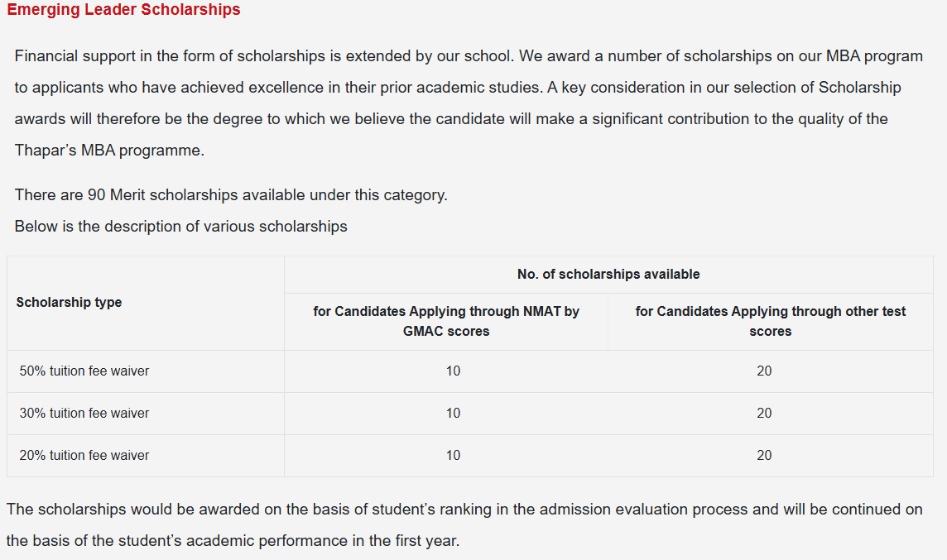Select the 'other test scores' column header
Image resolution: width=947 pixels, height=560 pixels.
(770, 321)
